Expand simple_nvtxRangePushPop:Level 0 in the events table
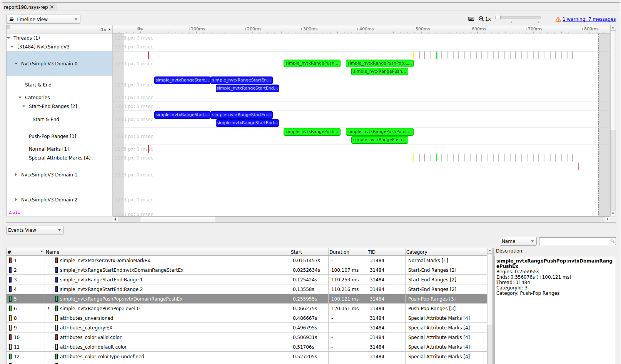621x364 pixels. coord(49,308)
